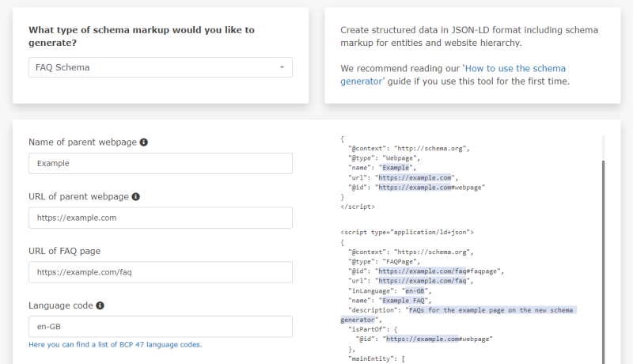The width and height of the screenshot is (633, 364).
Task: Click the highlighted description text in generated code
Action: pos(459,315)
